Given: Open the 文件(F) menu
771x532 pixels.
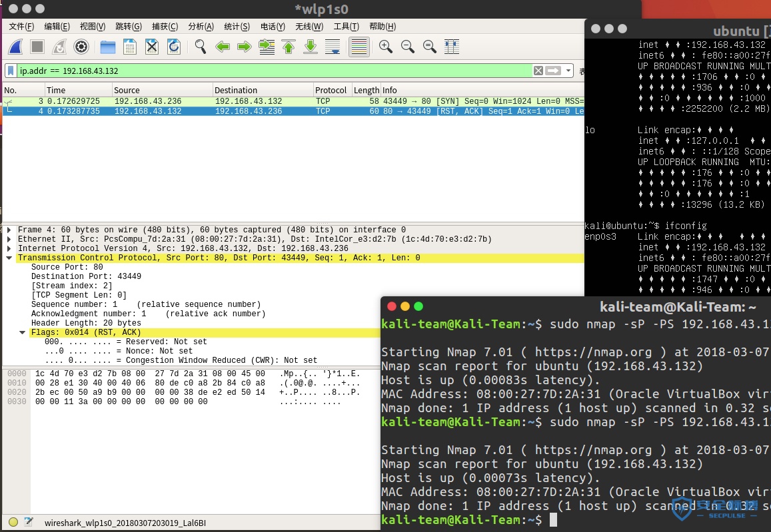Looking at the screenshot, I should point(21,27).
